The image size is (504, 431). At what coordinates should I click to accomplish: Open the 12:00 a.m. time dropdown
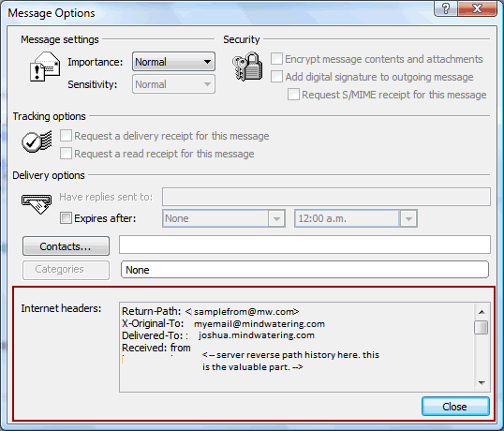click(356, 218)
